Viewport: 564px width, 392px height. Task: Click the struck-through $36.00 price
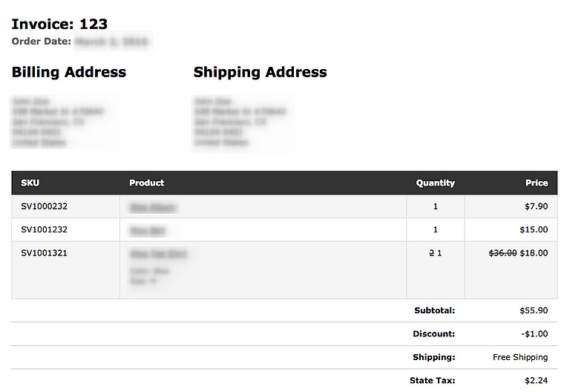[x=502, y=253]
